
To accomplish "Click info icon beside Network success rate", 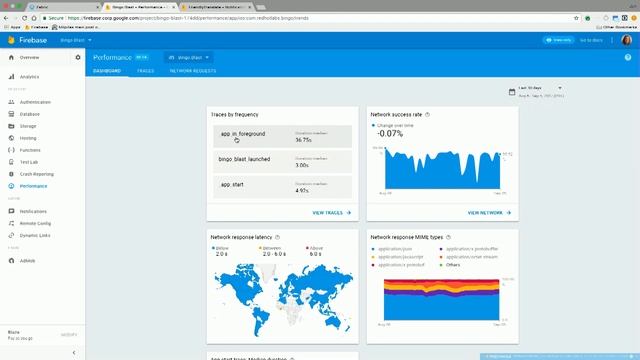I will point(427,115).
